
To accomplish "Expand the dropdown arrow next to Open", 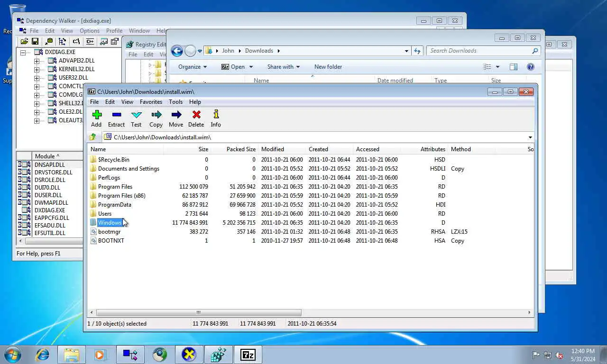I will point(251,67).
